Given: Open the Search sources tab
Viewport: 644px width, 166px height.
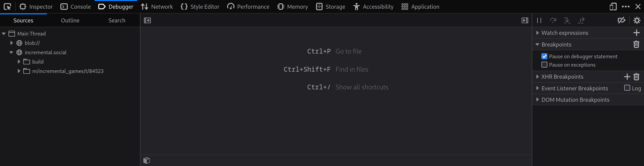Looking at the screenshot, I should point(117,20).
